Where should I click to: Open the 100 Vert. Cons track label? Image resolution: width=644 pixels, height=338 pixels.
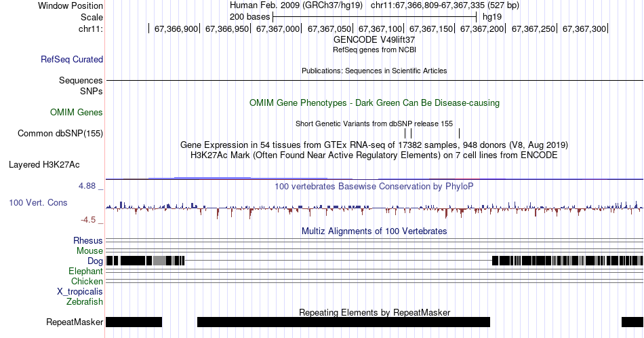tap(38, 202)
